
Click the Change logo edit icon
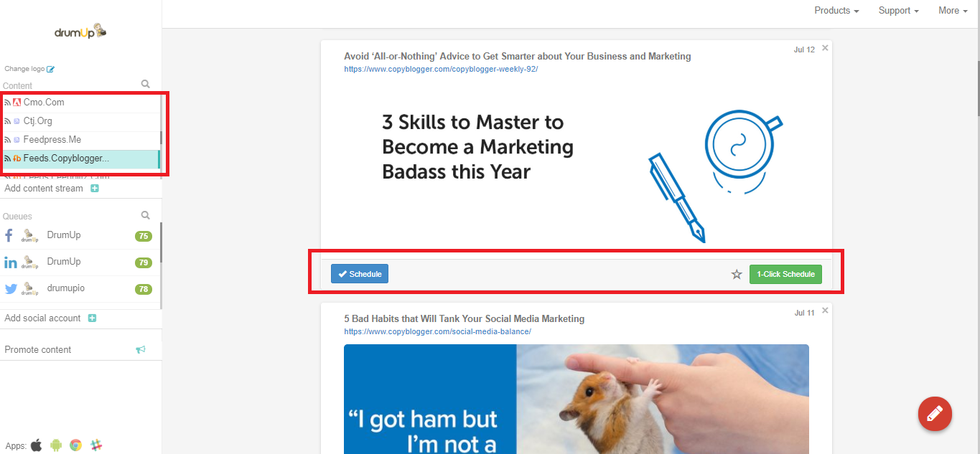pos(50,70)
